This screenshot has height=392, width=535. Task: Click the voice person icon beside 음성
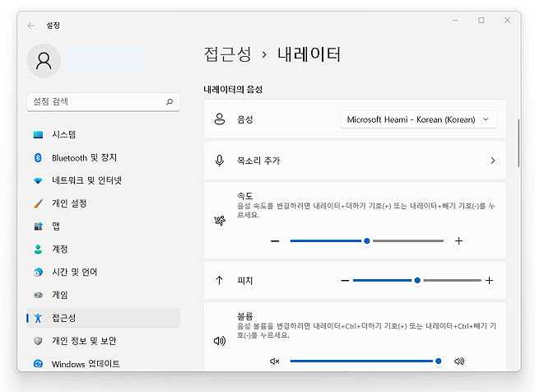click(220, 119)
